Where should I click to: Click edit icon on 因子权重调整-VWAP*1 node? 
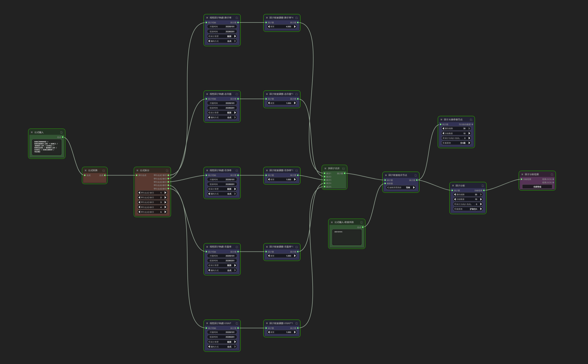[x=297, y=323]
